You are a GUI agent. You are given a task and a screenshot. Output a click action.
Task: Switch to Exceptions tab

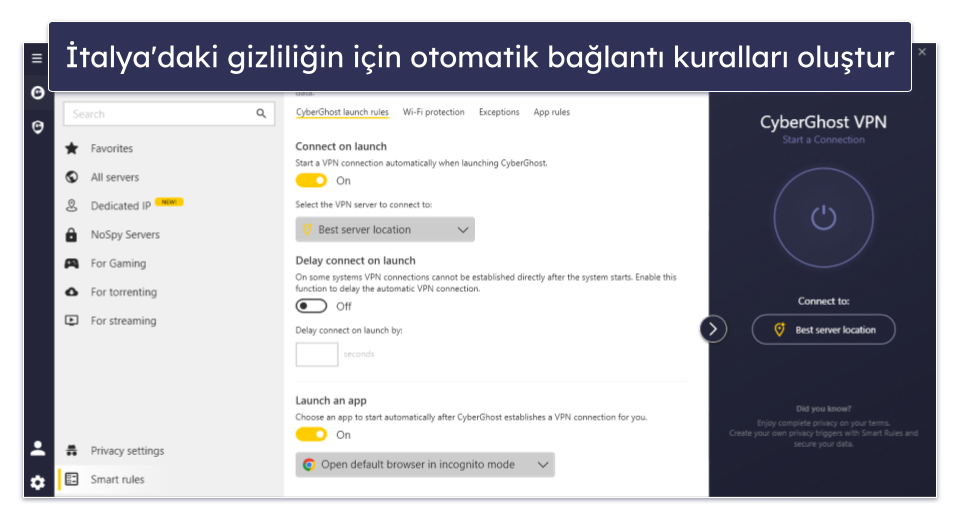[499, 112]
